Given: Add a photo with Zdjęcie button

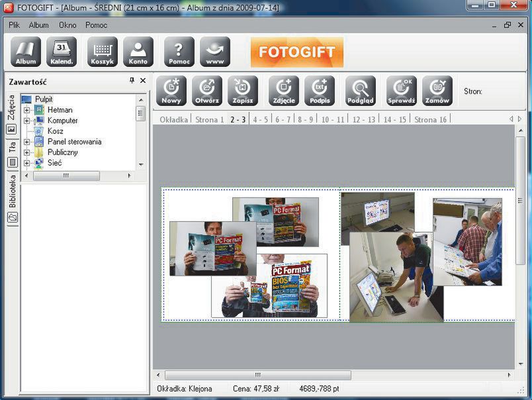Looking at the screenshot, I should [284, 91].
